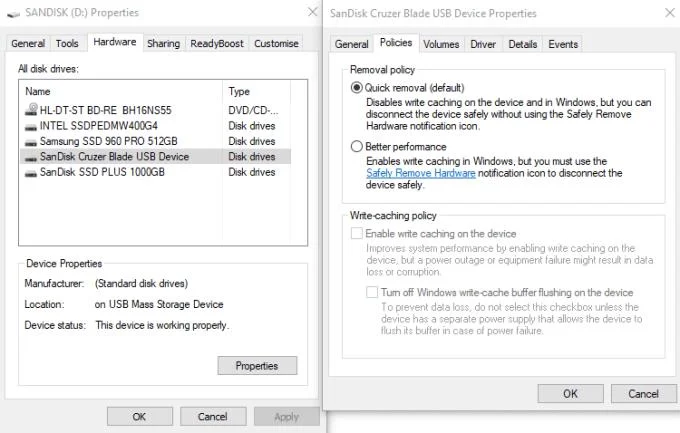Click 'Disk drives' type cell for SanDisk SSD PLUS
The image size is (680, 433).
(x=252, y=172)
